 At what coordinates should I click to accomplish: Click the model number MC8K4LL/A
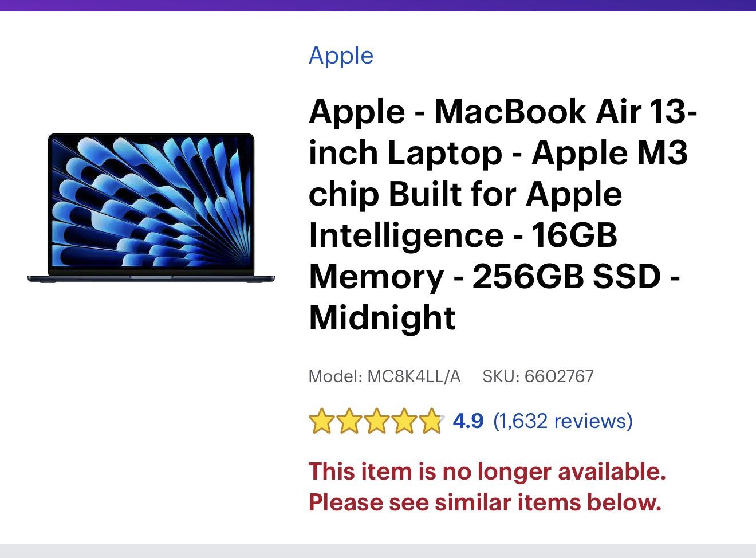(x=414, y=376)
